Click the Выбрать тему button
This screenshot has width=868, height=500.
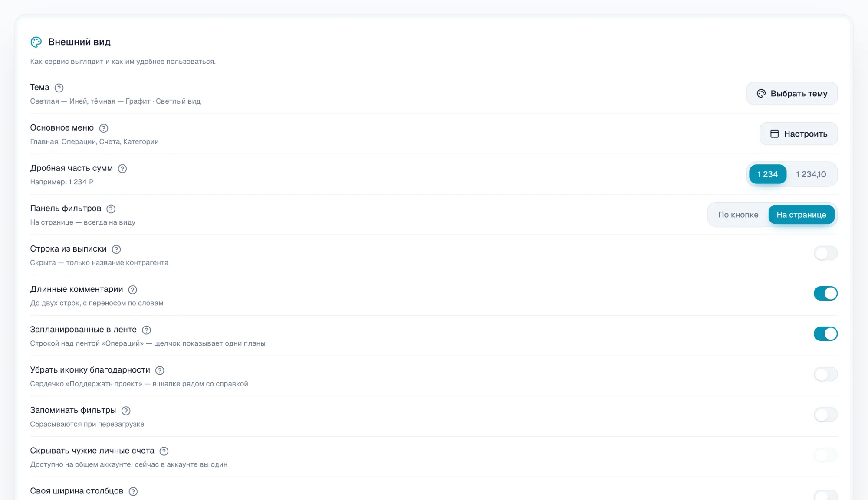coord(792,94)
